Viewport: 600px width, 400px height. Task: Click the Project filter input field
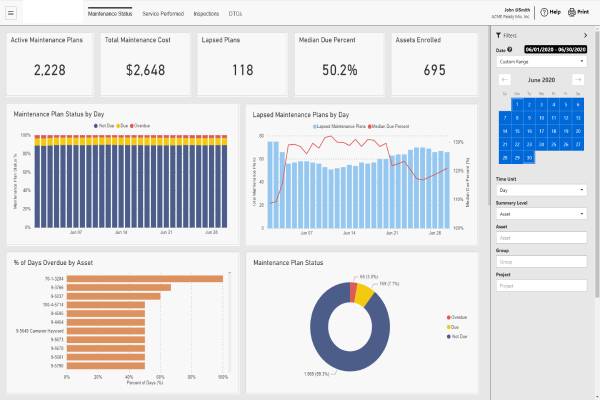[541, 286]
